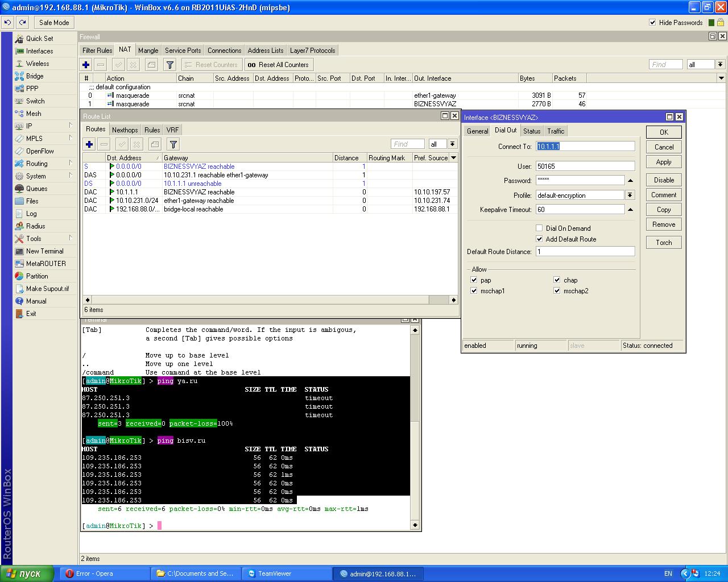Click in the Connect To address field
728x582 pixels.
[585, 147]
